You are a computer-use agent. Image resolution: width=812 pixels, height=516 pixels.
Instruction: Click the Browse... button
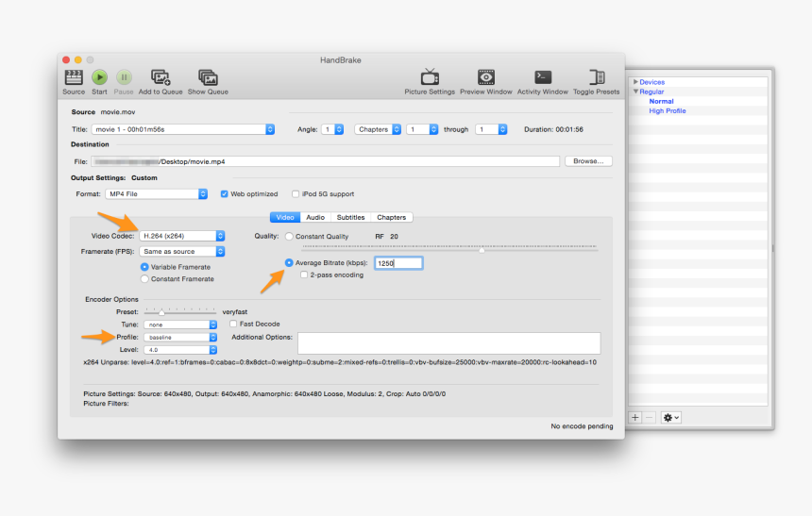tap(588, 161)
